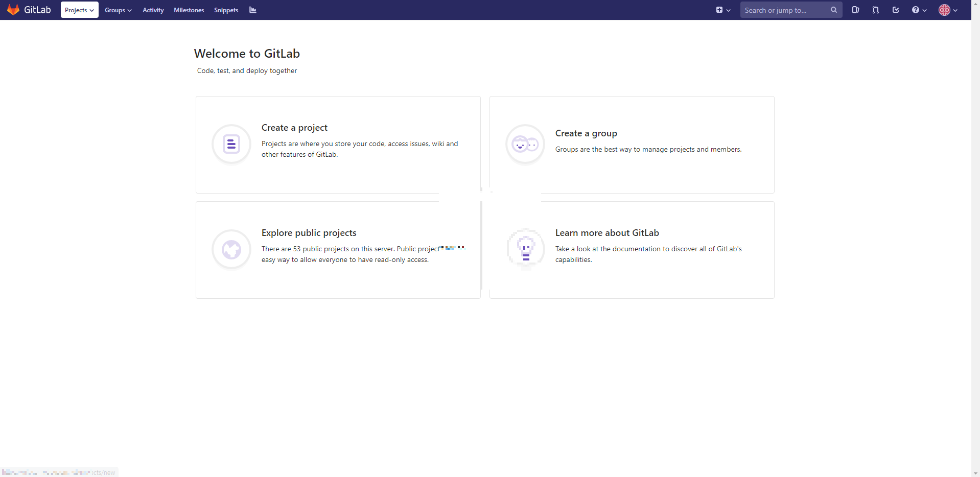Click 'Groups are the best way' description
Screen dimensions: 980x477
pos(648,149)
